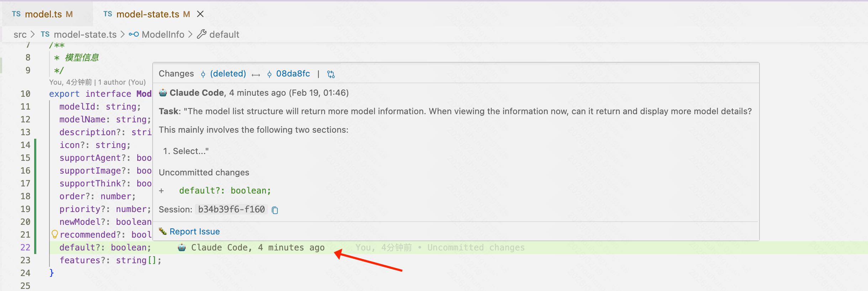Click the commit icon before (deleted)
The height and width of the screenshot is (291, 868).
203,74
